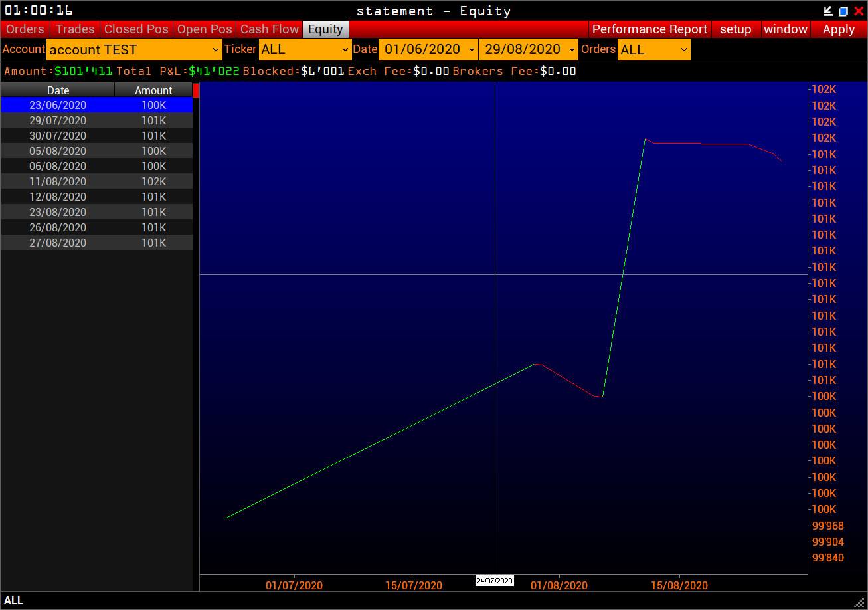Open the end date picker 29/08/2020
Screen dimensions: 868x610
[528, 50]
